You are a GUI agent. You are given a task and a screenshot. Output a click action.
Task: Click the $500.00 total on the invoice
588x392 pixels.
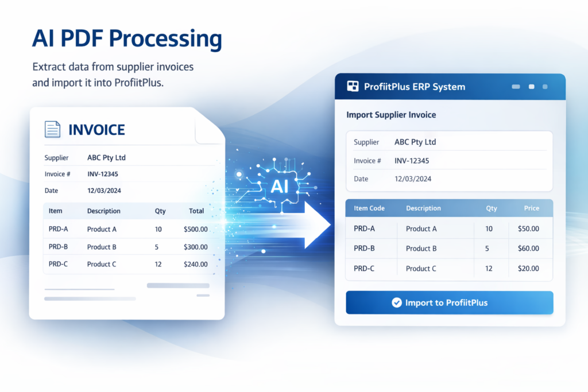[x=195, y=230]
